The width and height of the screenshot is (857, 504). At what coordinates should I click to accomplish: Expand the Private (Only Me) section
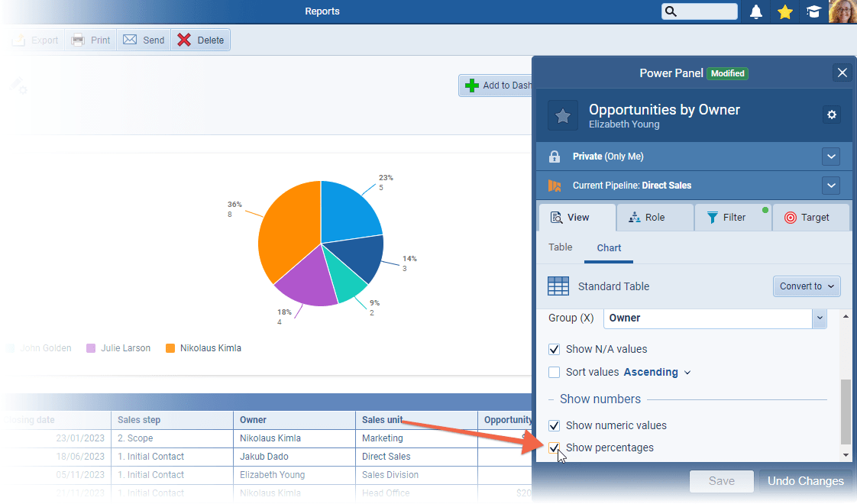pyautogui.click(x=831, y=157)
